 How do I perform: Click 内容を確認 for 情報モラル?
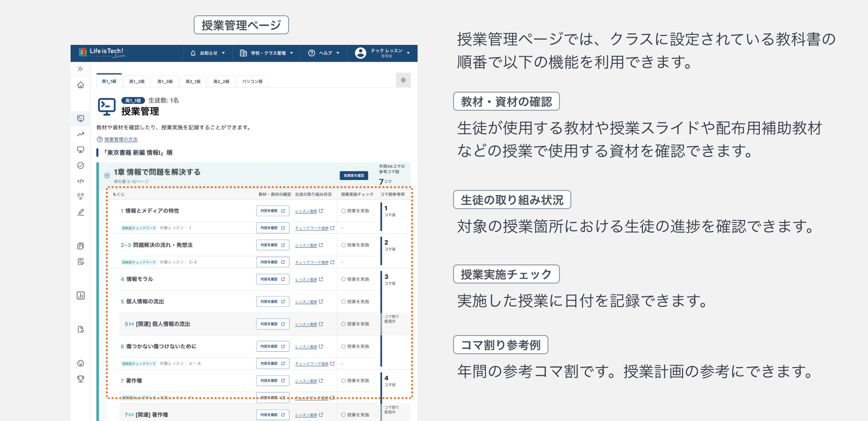click(x=273, y=279)
